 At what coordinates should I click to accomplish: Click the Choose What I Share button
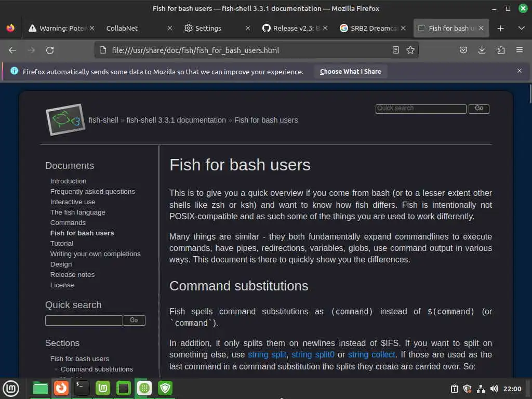click(x=351, y=72)
